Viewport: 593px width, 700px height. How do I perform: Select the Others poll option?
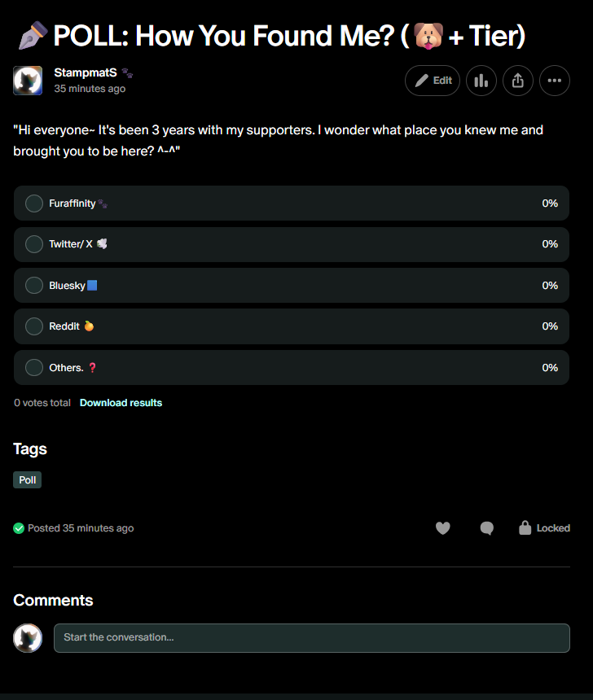[x=34, y=368]
